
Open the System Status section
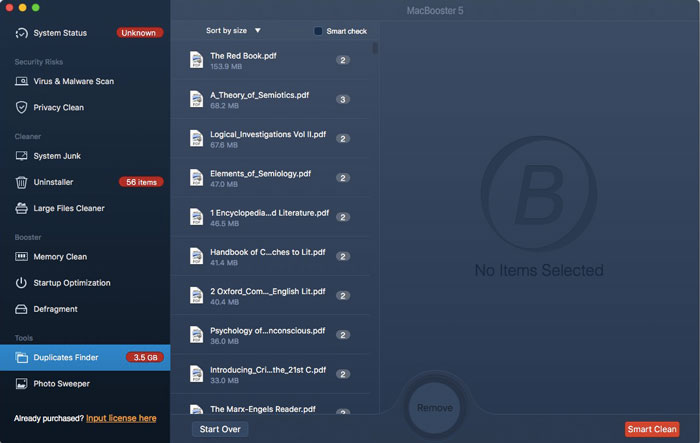pyautogui.click(x=85, y=33)
